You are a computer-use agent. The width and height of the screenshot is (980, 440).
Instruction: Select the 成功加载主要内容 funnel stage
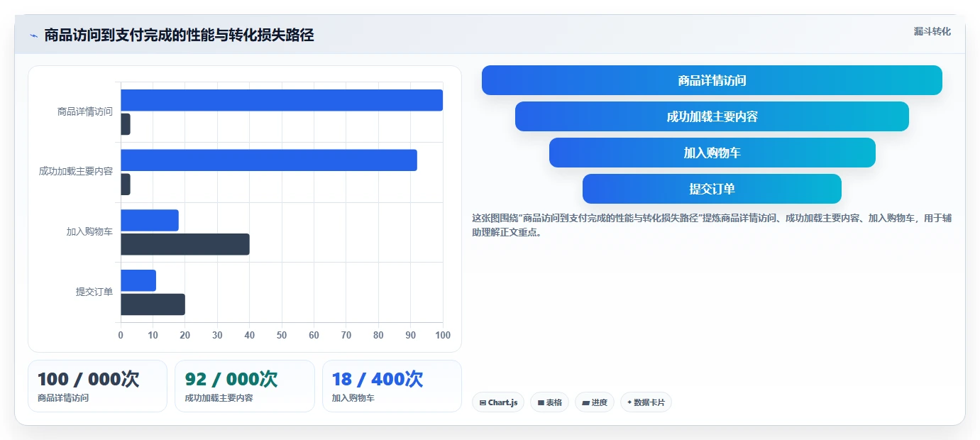coord(712,116)
